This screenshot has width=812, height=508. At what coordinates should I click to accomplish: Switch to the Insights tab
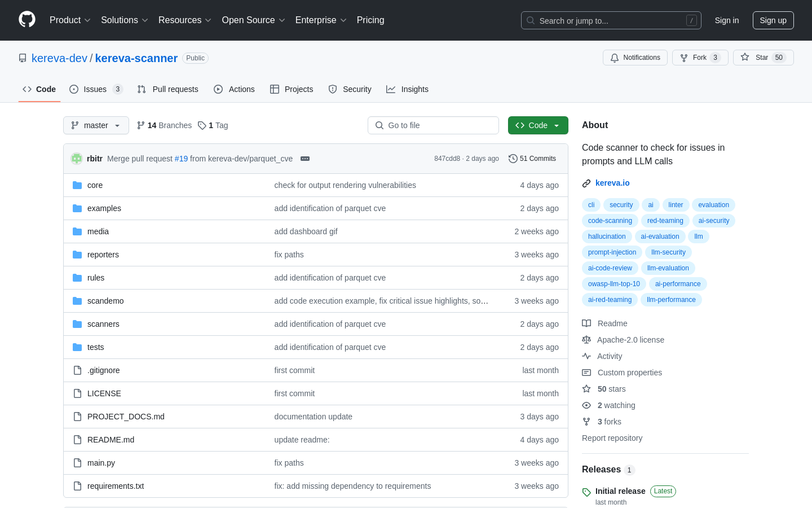point(407,89)
